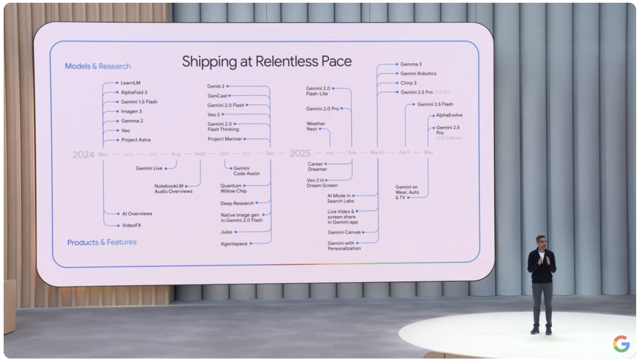Click the 'Gemini Code Assist' label
The image size is (643, 364).
[246, 171]
